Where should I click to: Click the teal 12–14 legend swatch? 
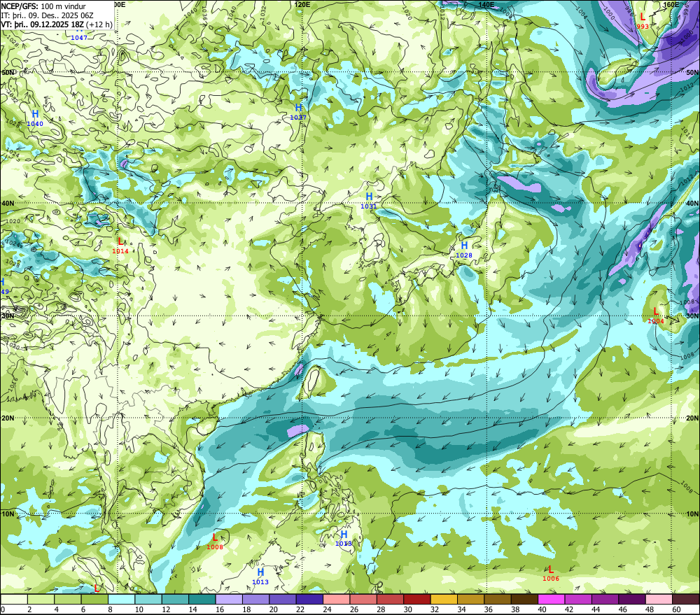(x=176, y=599)
